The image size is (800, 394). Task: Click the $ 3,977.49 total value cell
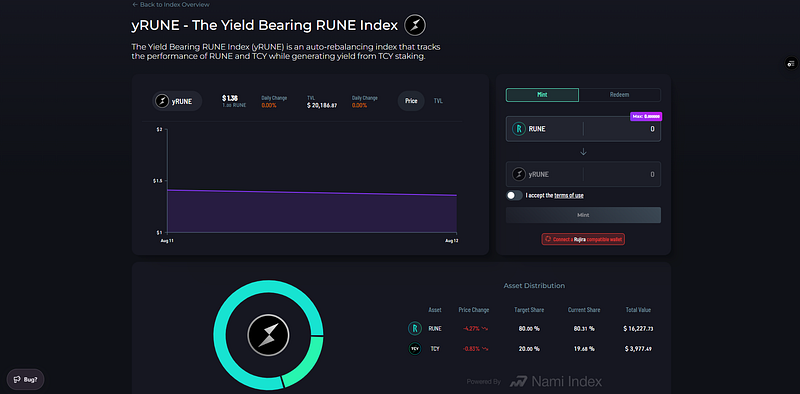[638, 349]
